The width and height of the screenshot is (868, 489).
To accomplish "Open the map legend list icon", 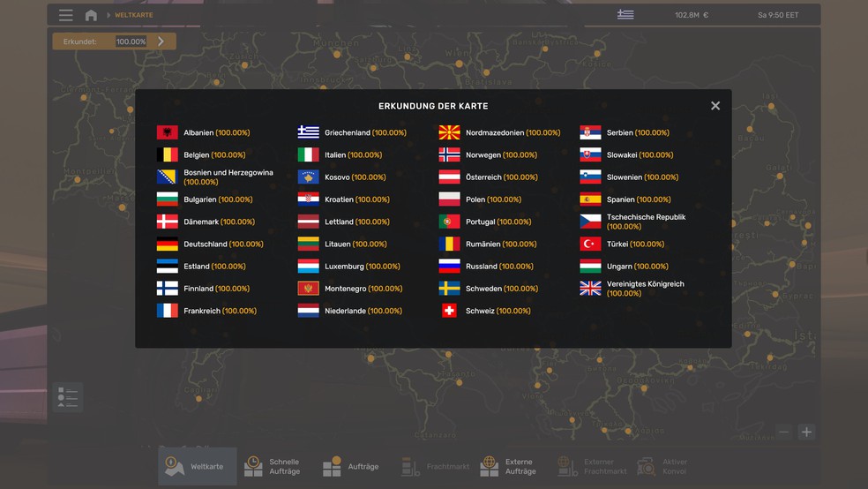I will [x=67, y=397].
